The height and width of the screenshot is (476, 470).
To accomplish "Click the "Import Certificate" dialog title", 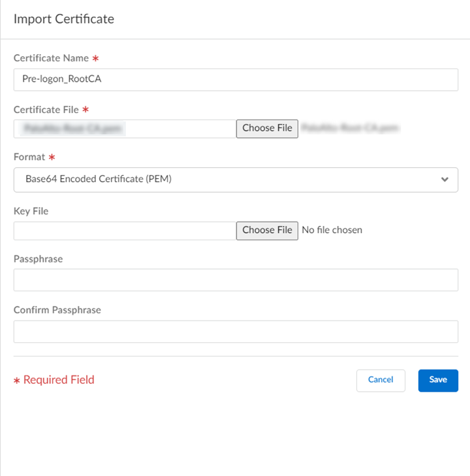I will tap(63, 19).
